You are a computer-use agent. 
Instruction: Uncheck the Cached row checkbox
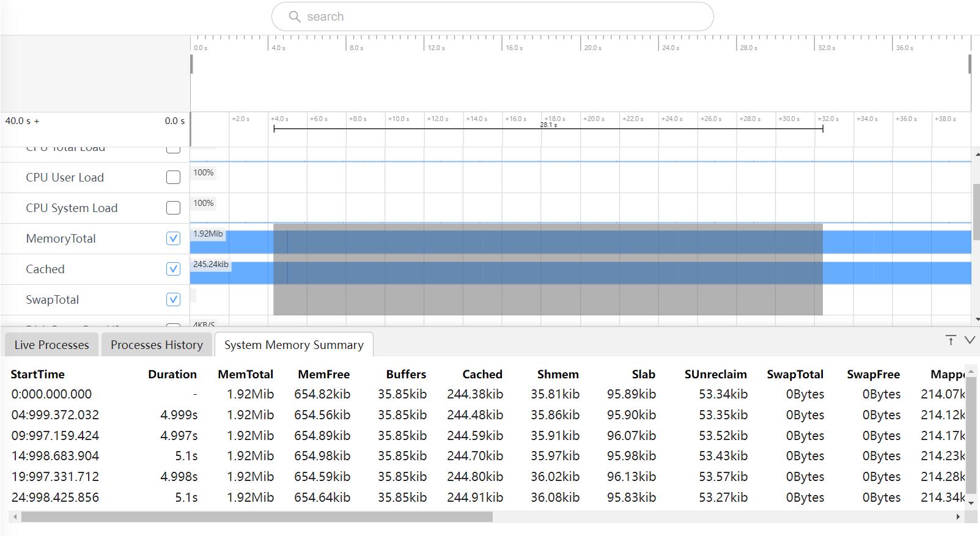pyautogui.click(x=174, y=269)
